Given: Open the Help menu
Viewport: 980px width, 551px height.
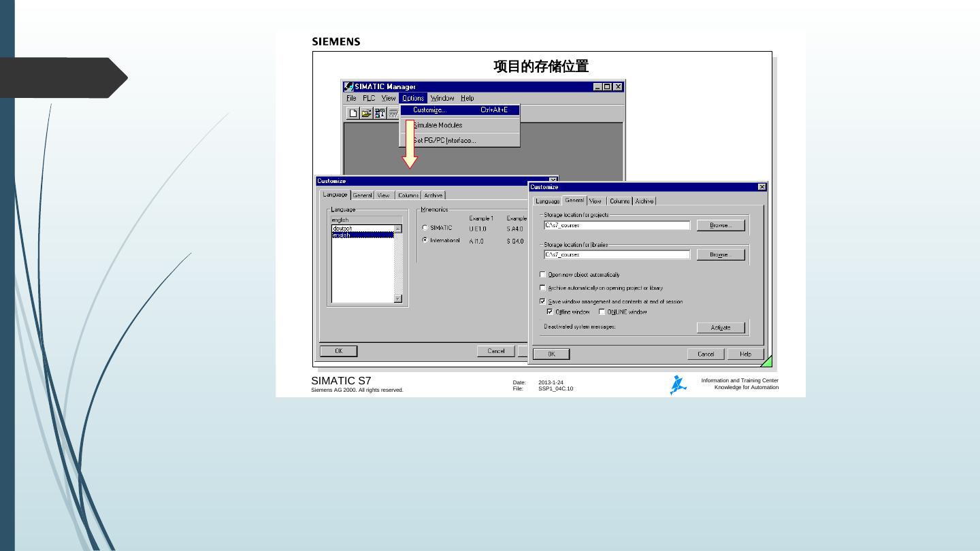Looking at the screenshot, I should (467, 98).
